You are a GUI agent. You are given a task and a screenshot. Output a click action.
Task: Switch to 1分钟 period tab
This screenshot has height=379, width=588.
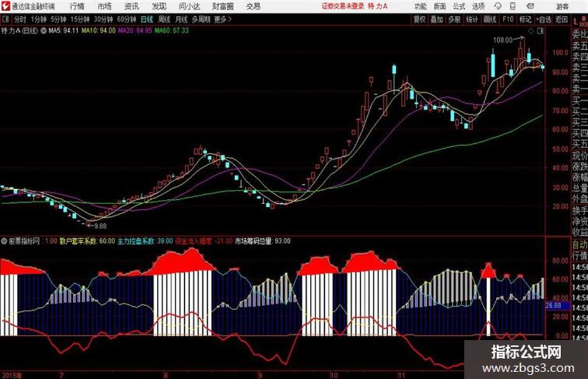pyautogui.click(x=38, y=19)
